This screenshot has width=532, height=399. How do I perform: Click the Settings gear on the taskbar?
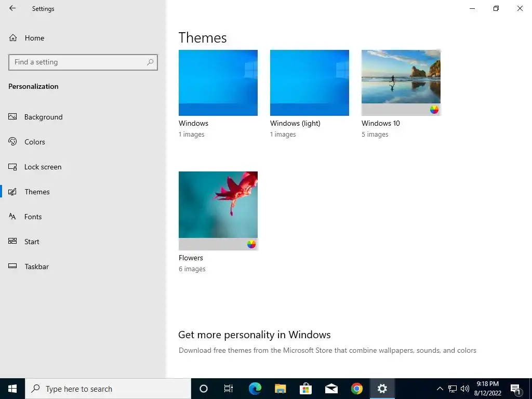click(x=382, y=389)
